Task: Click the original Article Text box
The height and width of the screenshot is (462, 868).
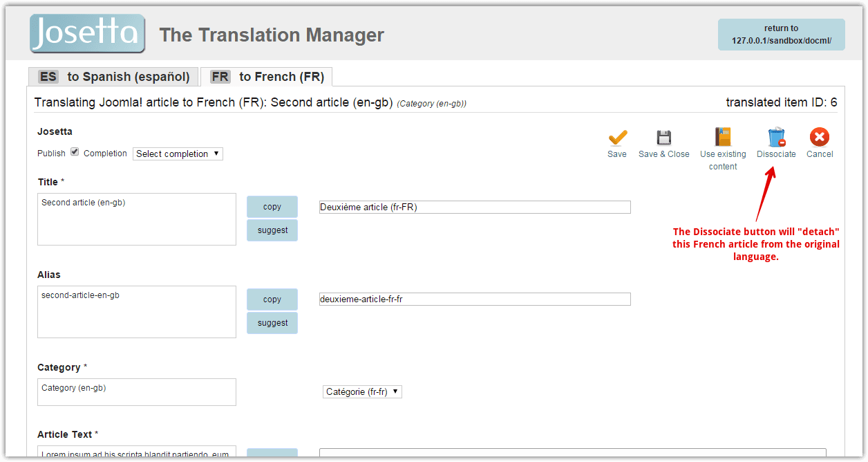Action: pyautogui.click(x=137, y=452)
